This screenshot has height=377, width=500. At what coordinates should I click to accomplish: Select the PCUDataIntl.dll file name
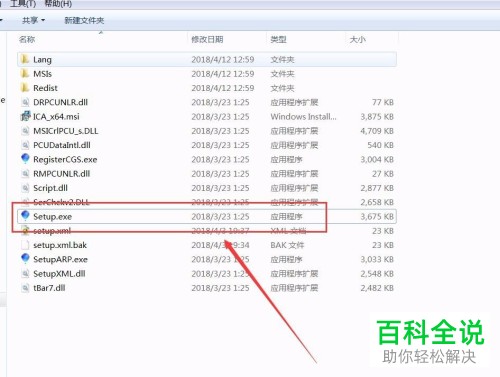coord(62,145)
